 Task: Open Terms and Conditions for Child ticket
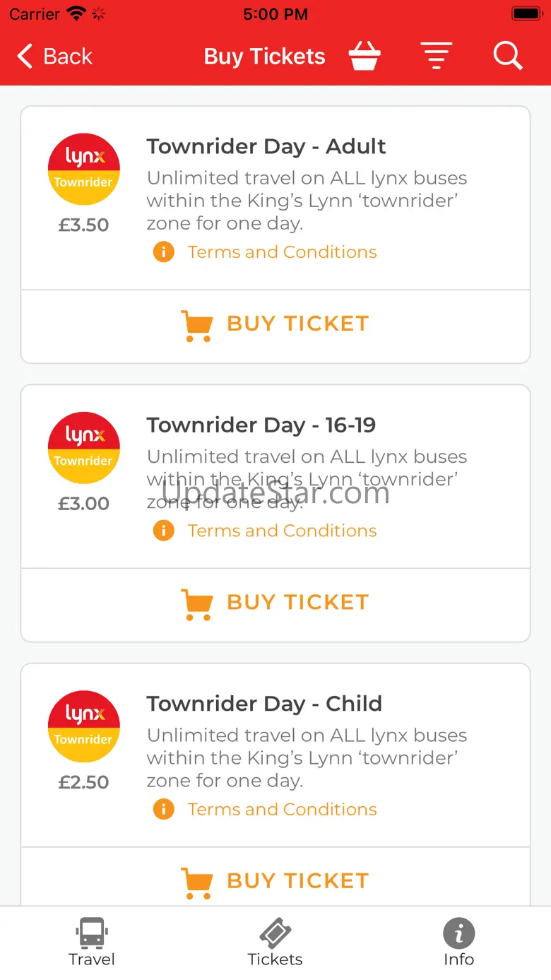tap(282, 809)
